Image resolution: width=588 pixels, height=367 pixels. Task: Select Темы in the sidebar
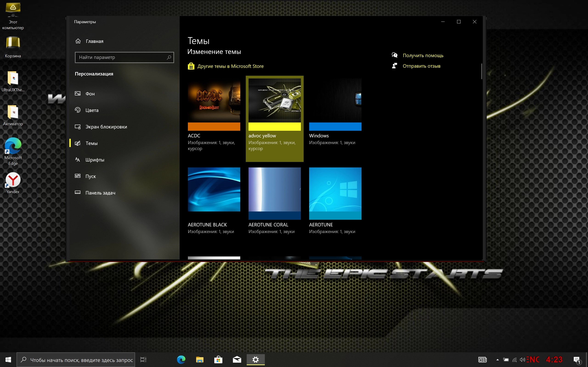[x=92, y=143]
